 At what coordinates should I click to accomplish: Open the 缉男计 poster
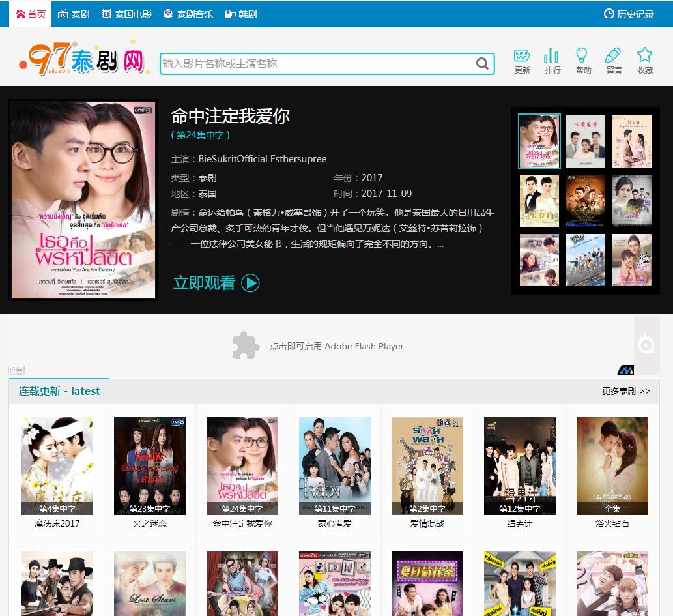point(520,465)
